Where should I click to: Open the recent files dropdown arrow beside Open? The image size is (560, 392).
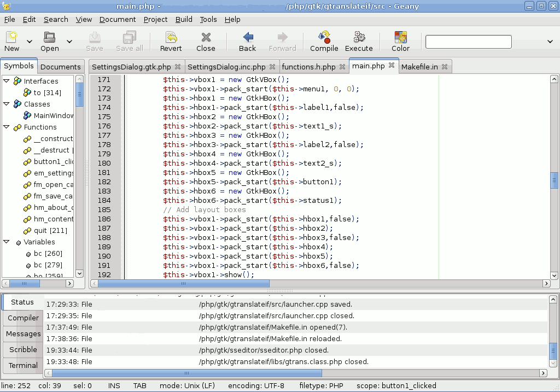(x=69, y=42)
